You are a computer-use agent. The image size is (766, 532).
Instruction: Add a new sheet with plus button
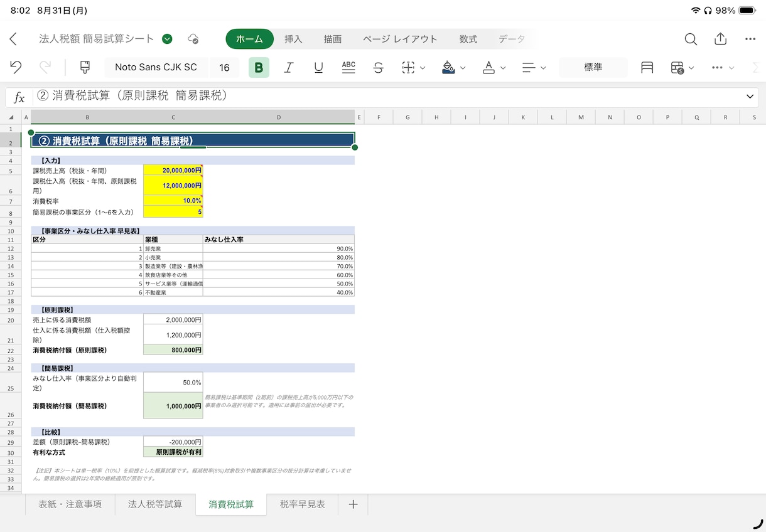353,504
